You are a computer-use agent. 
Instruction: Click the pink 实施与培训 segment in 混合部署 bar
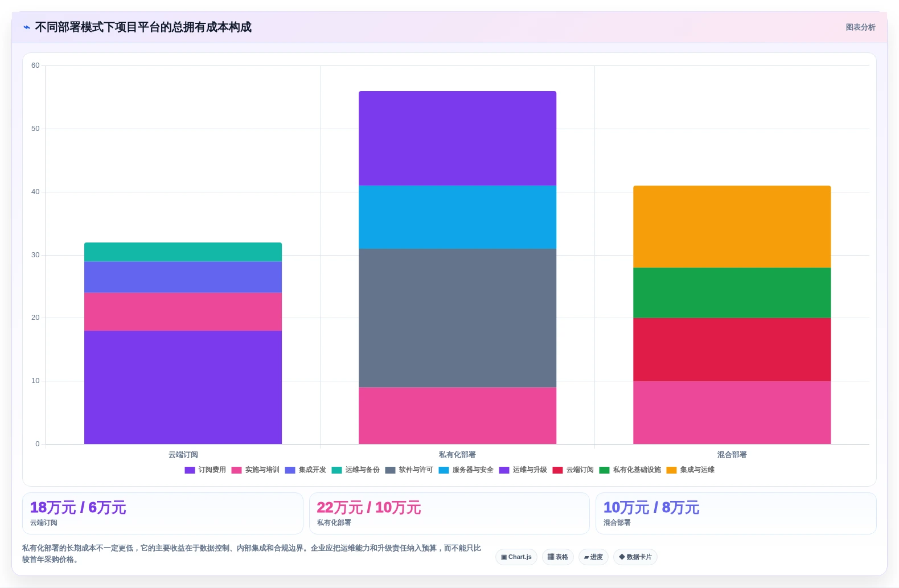(732, 413)
